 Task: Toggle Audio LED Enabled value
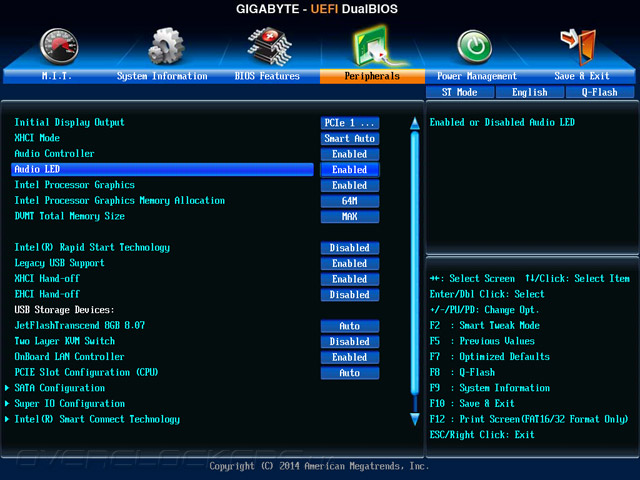350,169
